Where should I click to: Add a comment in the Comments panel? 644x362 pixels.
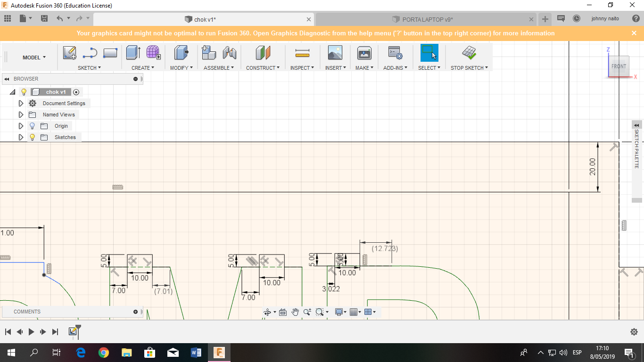tap(135, 312)
